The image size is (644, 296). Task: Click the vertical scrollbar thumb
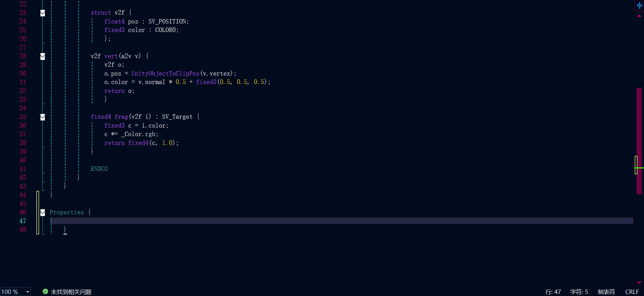tap(639, 141)
